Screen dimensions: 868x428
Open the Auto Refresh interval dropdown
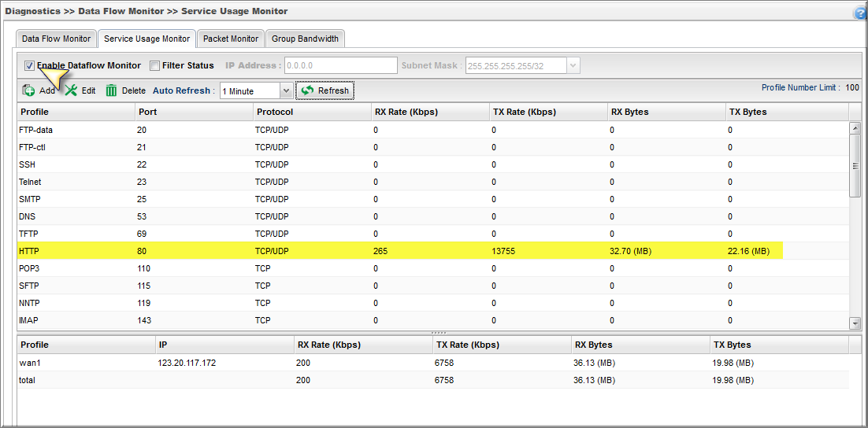[x=257, y=91]
